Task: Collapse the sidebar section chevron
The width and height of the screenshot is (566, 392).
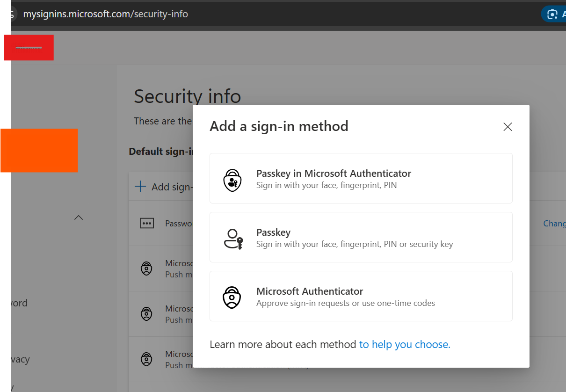Action: [79, 218]
